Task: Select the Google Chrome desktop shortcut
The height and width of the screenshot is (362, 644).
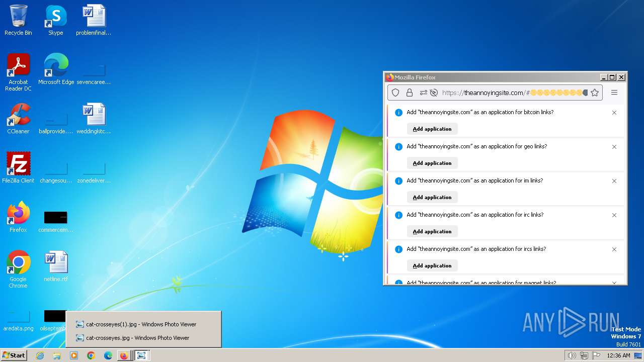Action: (18, 269)
